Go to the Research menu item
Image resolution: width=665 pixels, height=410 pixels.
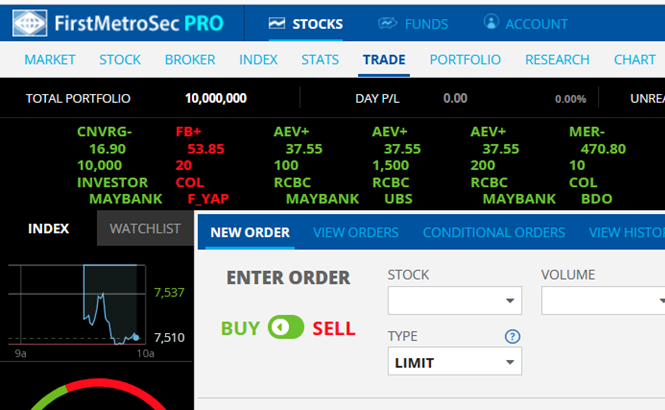tap(557, 60)
